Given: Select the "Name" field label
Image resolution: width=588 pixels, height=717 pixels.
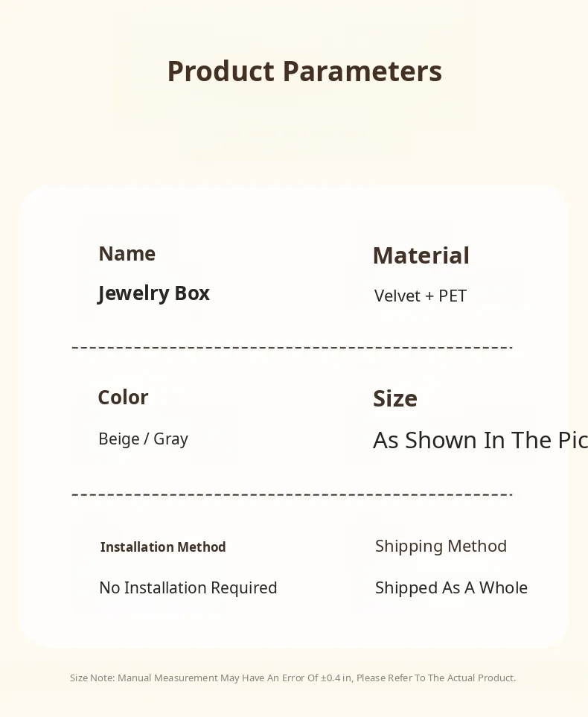Looking at the screenshot, I should pyautogui.click(x=127, y=254).
